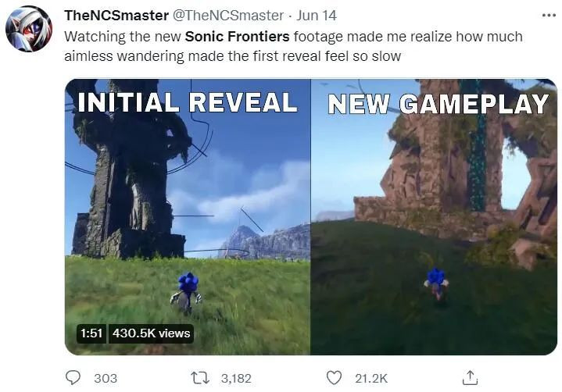
Task: Click the INITIAL REVEAL caption text
Action: coord(188,102)
